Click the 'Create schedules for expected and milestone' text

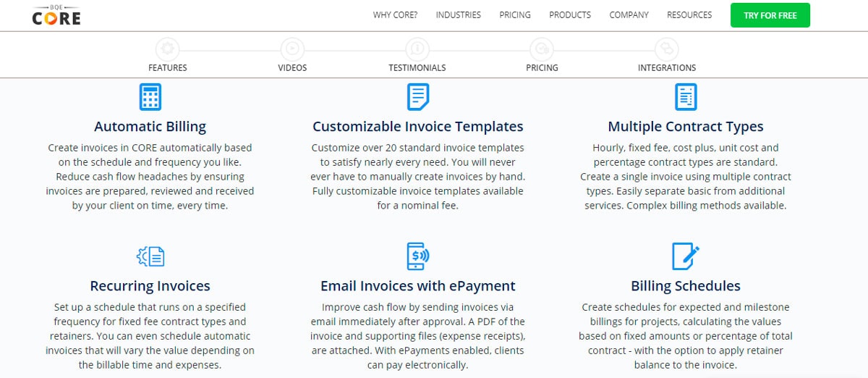[x=686, y=336]
